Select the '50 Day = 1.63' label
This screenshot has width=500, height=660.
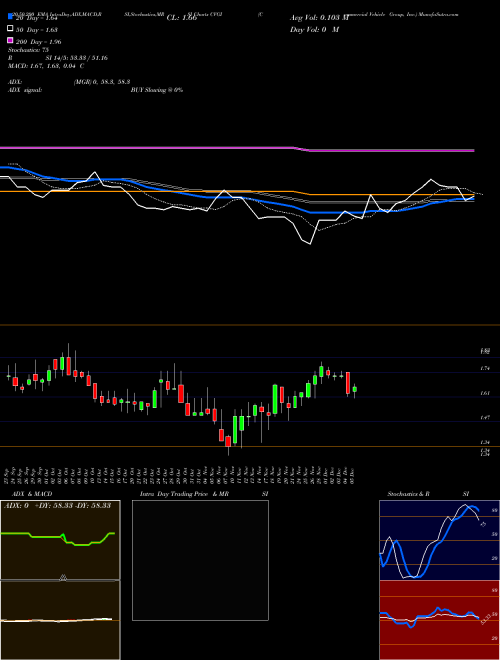(x=37, y=29)
